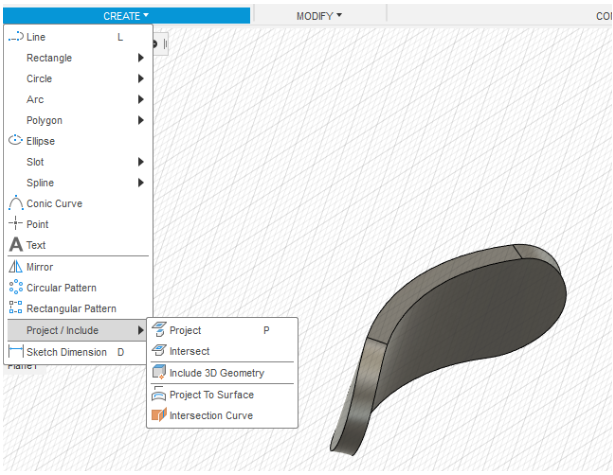Screen dimensions: 613x475
Task: Expand the Slot submenu arrow
Action: [x=141, y=162]
